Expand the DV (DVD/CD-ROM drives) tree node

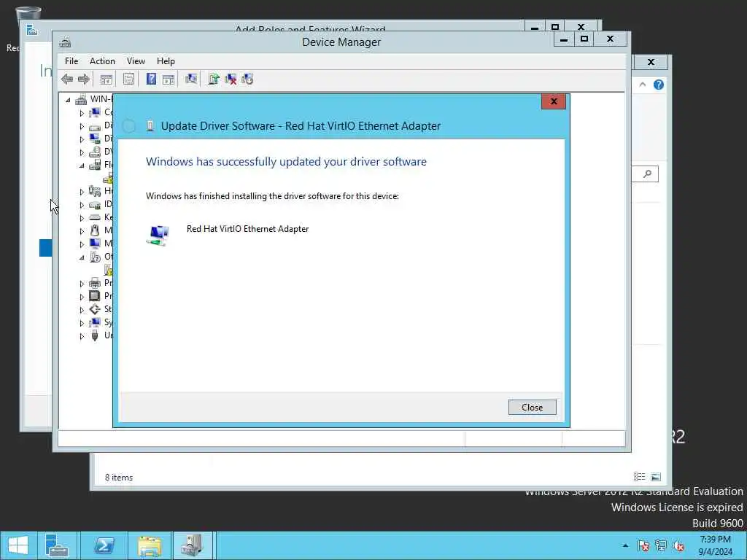pos(82,152)
